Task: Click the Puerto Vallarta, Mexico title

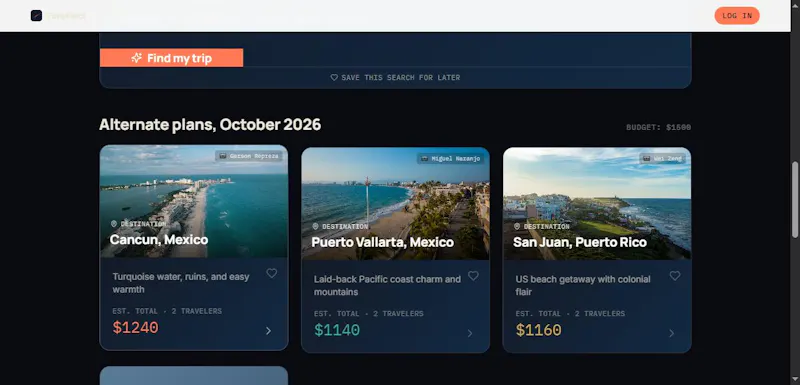Action: pos(383,242)
